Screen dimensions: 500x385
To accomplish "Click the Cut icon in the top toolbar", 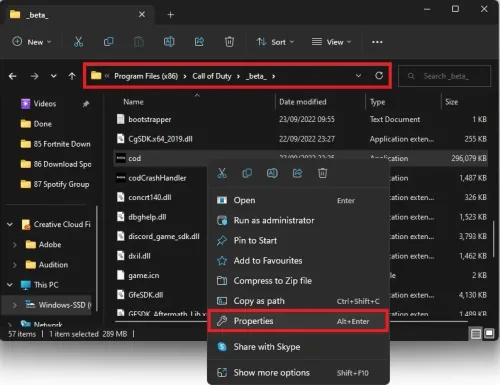I will [78, 42].
